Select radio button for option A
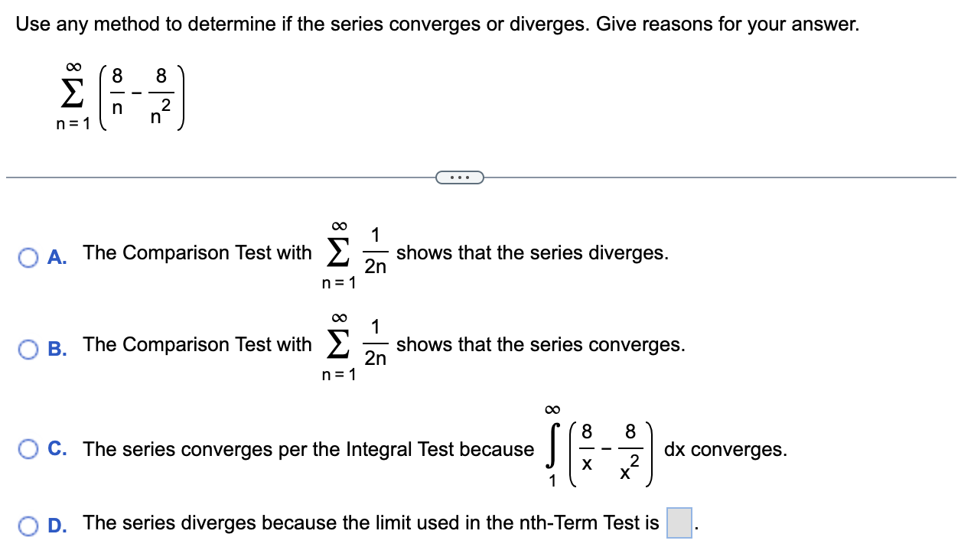Screen dimensions: 961x560 30,255
